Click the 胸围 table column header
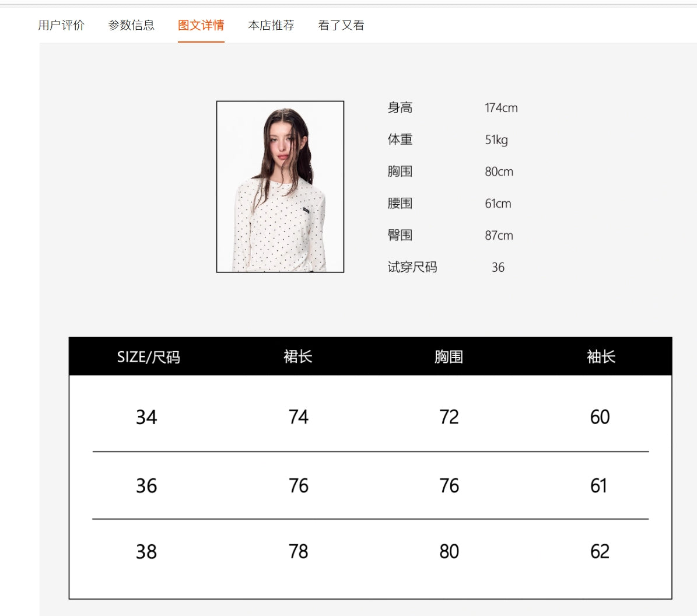697x616 pixels. point(449,356)
